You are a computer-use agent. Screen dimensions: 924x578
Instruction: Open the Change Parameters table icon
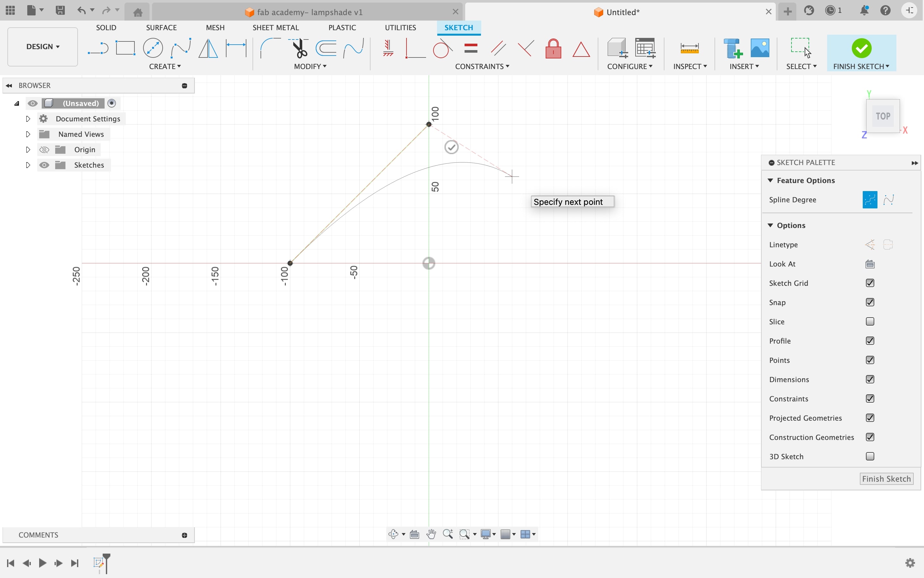pyautogui.click(x=645, y=48)
